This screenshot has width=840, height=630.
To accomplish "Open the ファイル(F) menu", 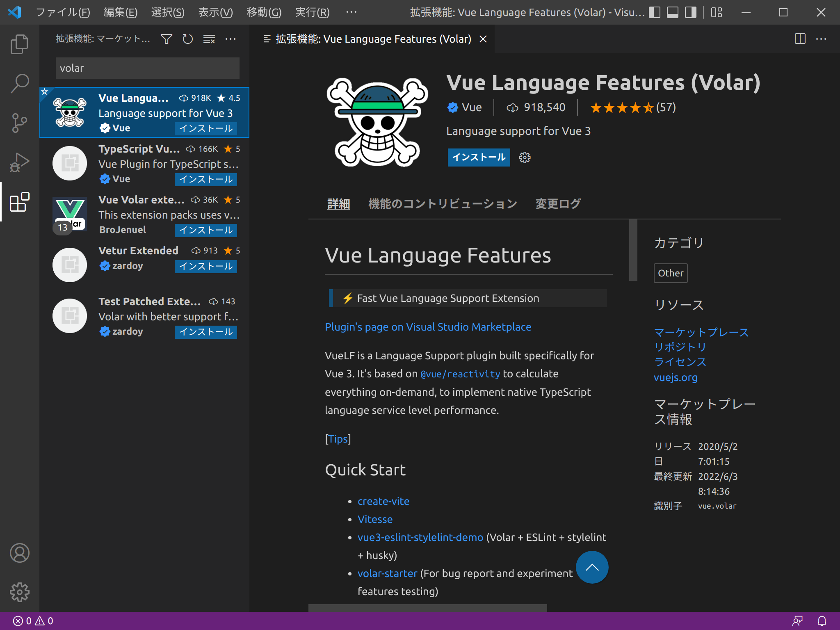I will 63,12.
